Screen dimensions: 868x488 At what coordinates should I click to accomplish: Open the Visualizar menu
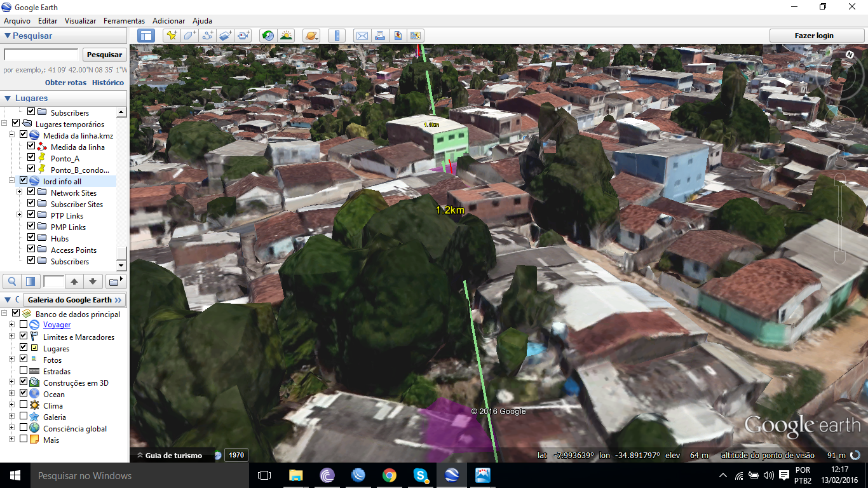click(80, 21)
